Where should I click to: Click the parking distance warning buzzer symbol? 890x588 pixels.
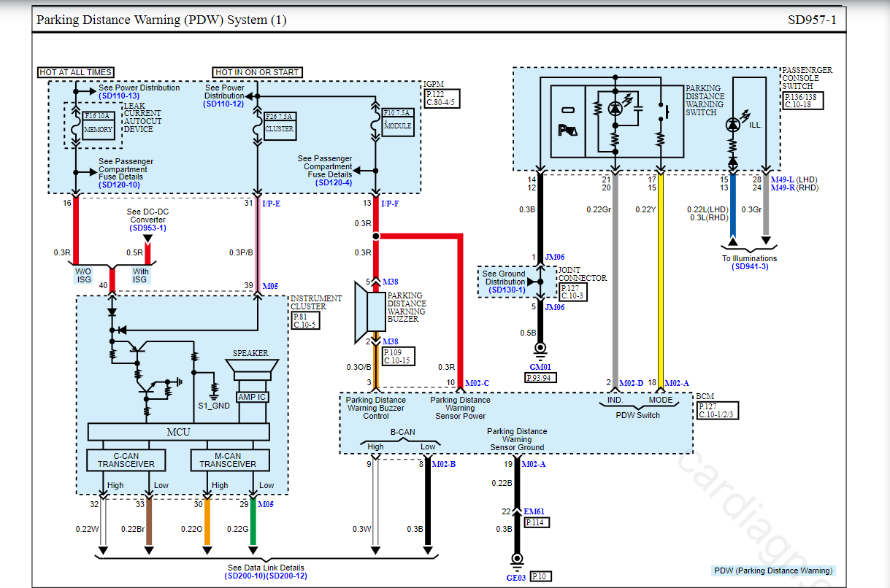tap(370, 309)
